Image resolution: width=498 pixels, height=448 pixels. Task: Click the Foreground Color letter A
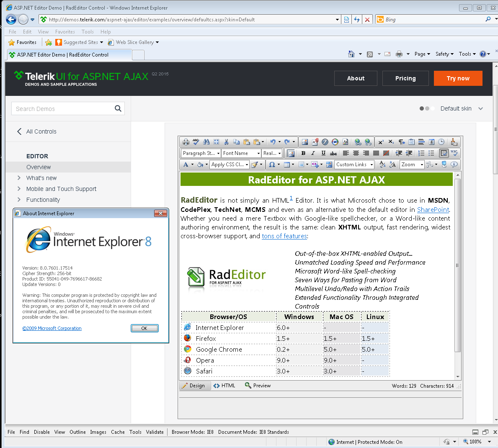pos(186,165)
